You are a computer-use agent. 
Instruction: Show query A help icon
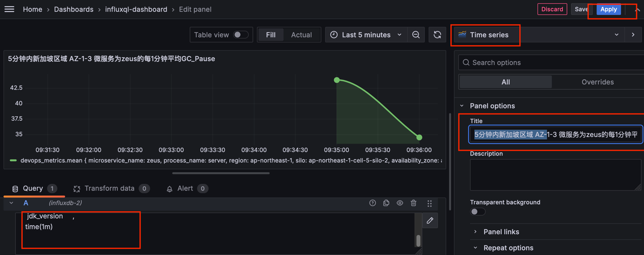[x=372, y=203]
